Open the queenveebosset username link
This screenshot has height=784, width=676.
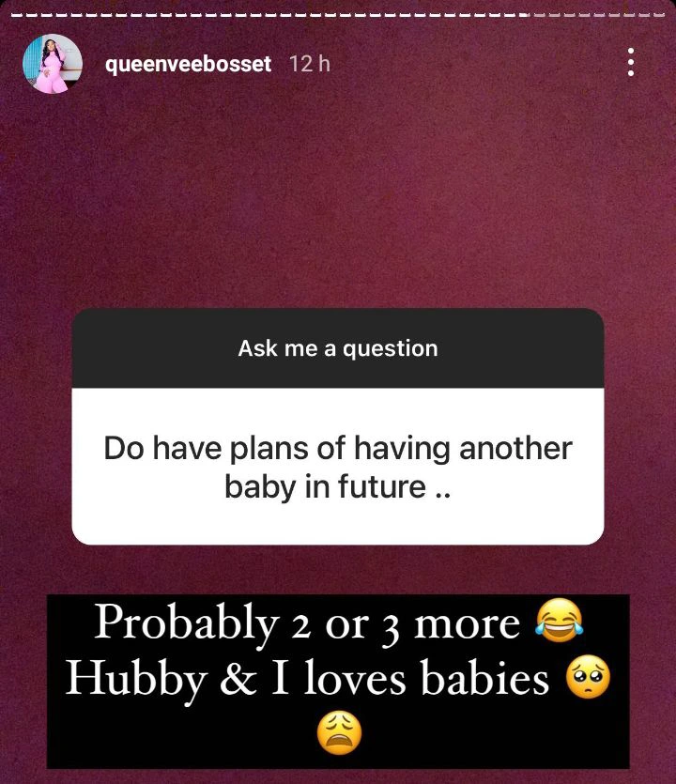point(188,64)
